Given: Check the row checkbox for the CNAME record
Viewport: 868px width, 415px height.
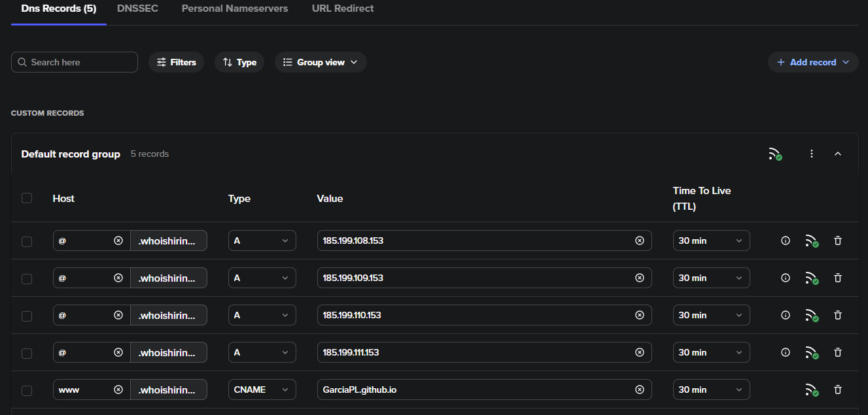Looking at the screenshot, I should click(27, 390).
